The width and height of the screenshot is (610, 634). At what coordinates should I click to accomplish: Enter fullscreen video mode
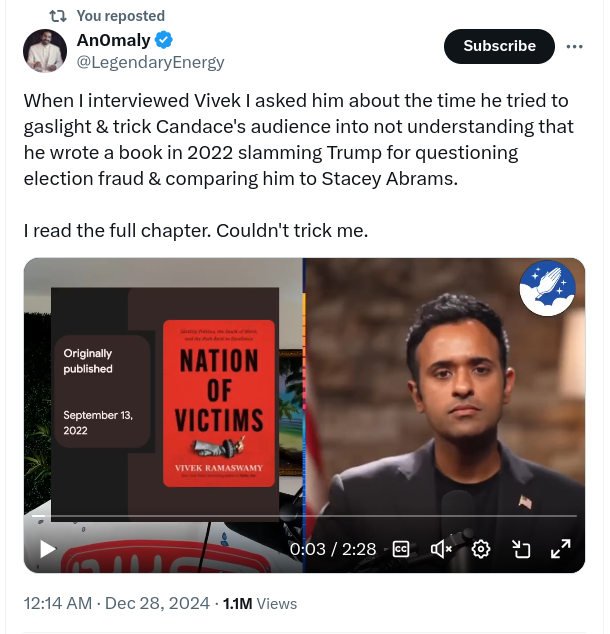tap(560, 548)
